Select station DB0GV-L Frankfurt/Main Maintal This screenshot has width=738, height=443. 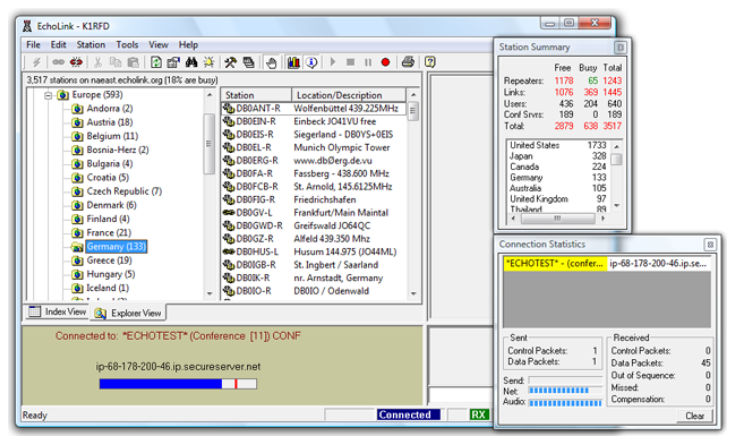pyautogui.click(x=313, y=213)
